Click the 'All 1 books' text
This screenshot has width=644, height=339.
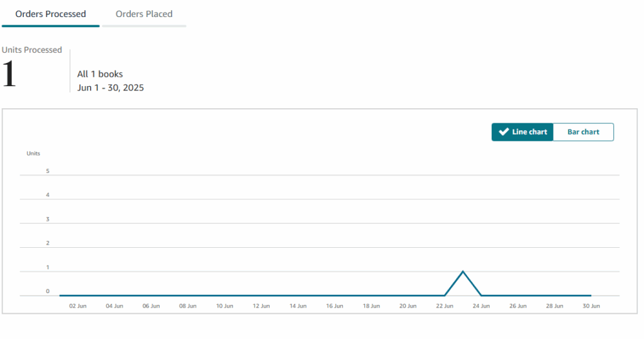coord(100,74)
